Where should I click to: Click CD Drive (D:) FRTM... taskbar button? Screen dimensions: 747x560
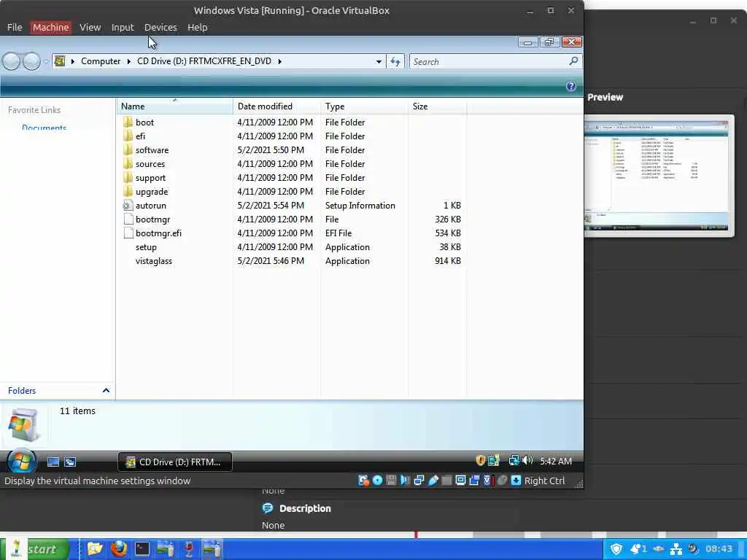[175, 462]
